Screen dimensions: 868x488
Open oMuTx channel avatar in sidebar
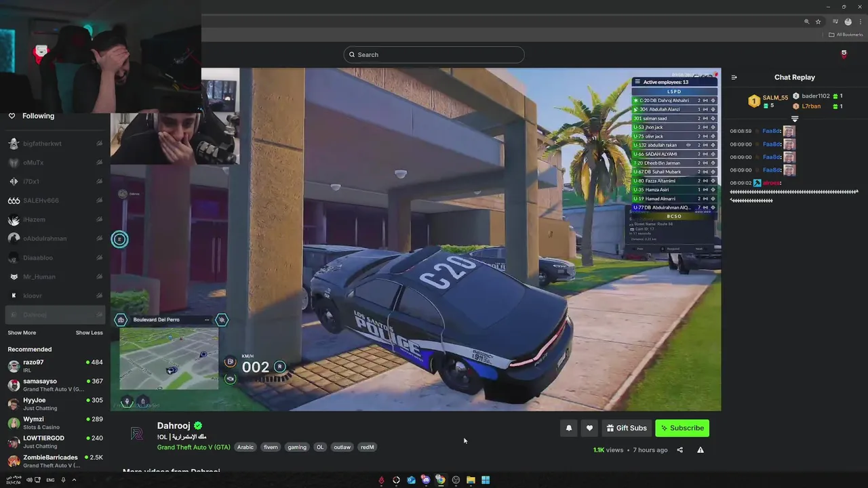coord(14,163)
